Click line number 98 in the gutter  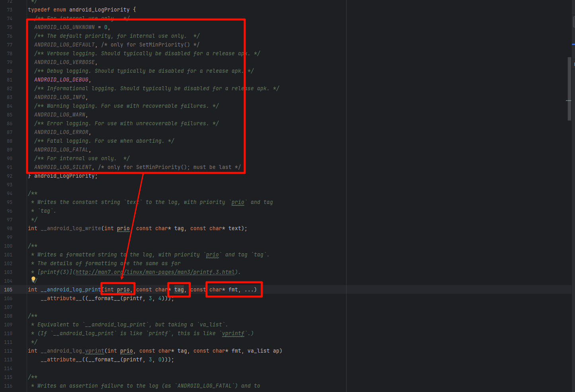(x=10, y=229)
